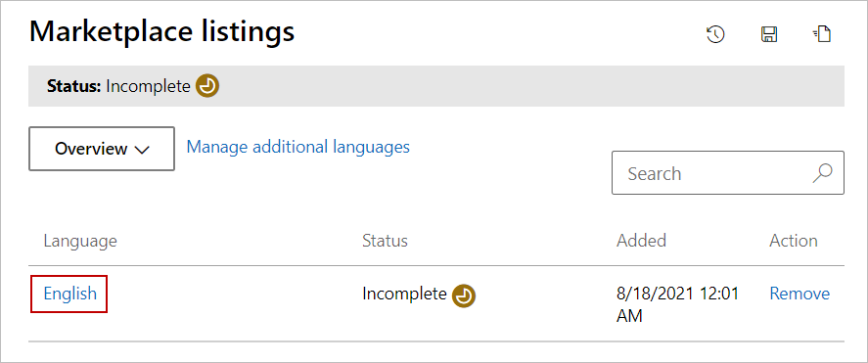Sort by the Added column header
The width and height of the screenshot is (868, 363).
pyautogui.click(x=641, y=241)
